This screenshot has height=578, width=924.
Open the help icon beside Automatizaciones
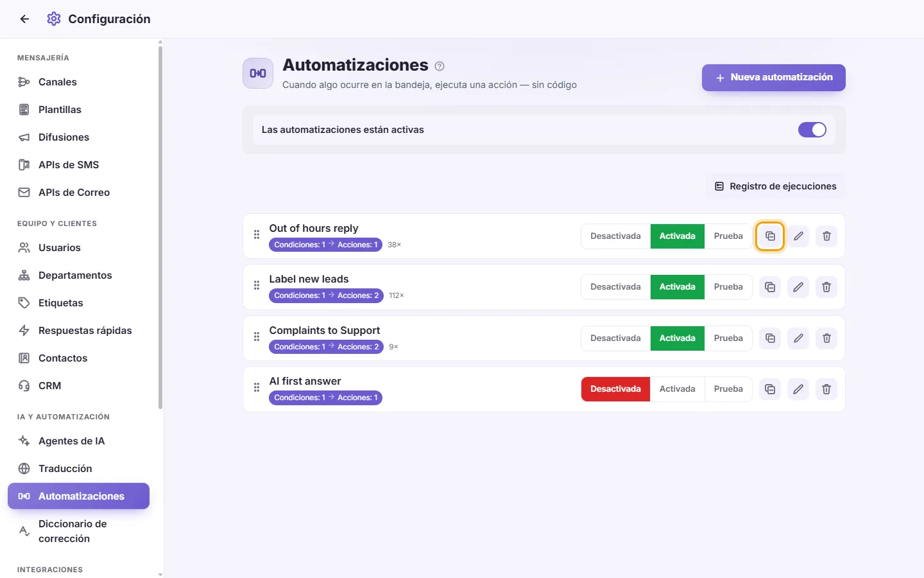(x=440, y=66)
